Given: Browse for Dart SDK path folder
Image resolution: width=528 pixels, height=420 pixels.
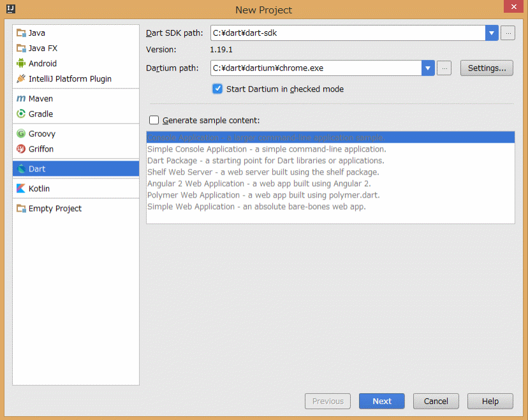Looking at the screenshot, I should pos(508,33).
